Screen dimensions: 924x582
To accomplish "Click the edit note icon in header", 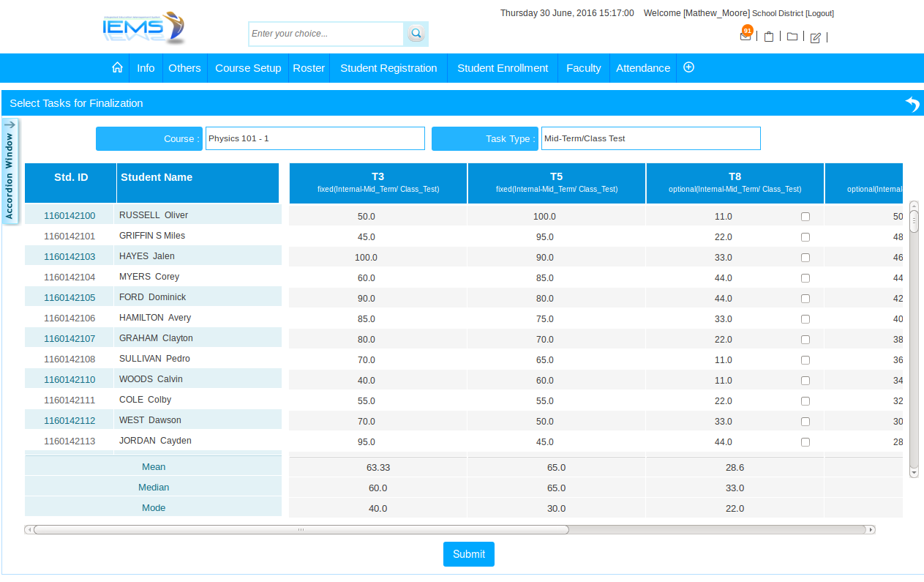I will 816,37.
